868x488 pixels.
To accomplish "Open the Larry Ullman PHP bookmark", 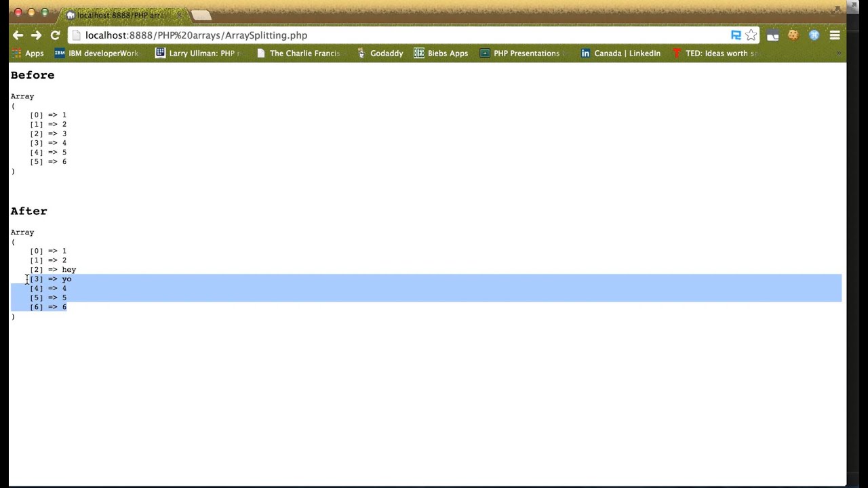I will tap(198, 54).
